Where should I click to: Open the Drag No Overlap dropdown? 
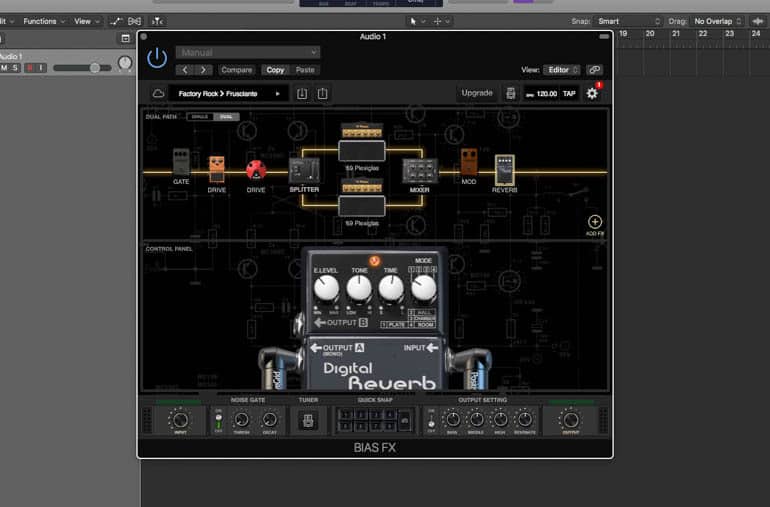point(717,21)
